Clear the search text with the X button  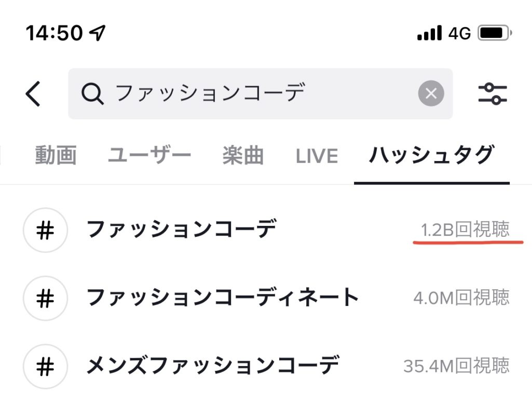pyautogui.click(x=431, y=93)
